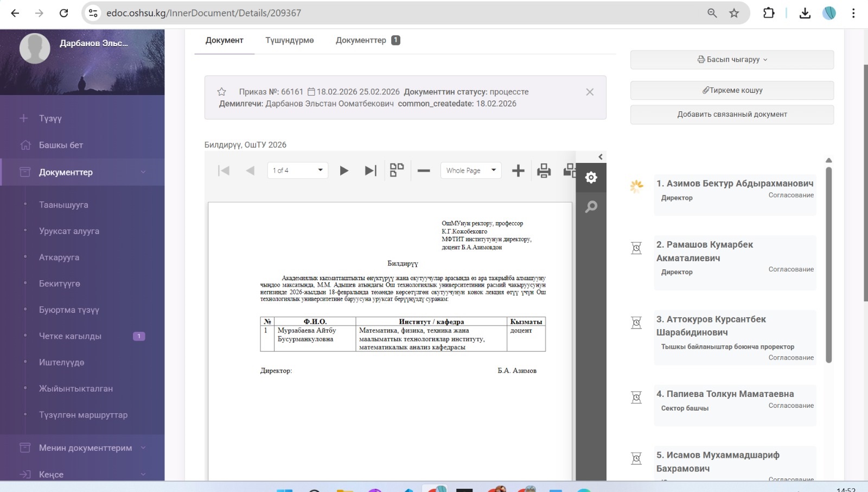The image size is (868, 492).
Task: Expand the 'Басып чыгаруу' dropdown button
Action: coord(732,60)
